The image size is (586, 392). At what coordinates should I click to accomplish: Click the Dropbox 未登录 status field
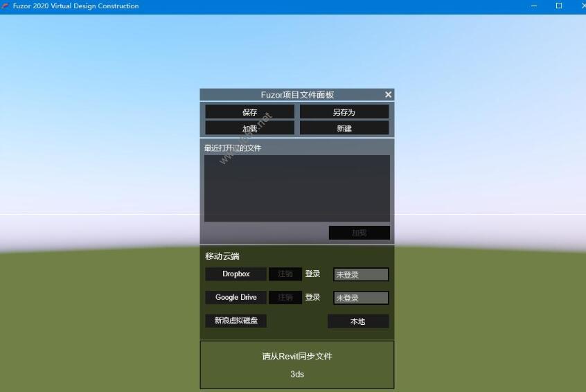click(361, 275)
